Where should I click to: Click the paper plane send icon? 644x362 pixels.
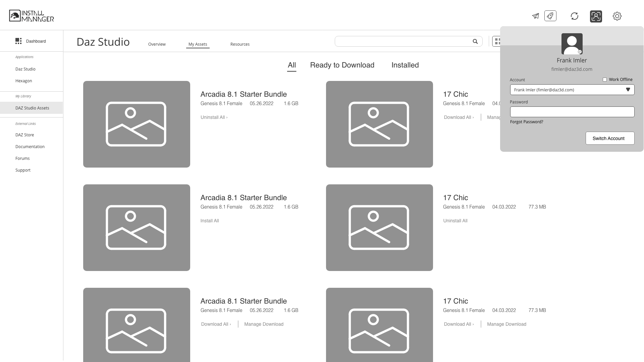(x=535, y=16)
